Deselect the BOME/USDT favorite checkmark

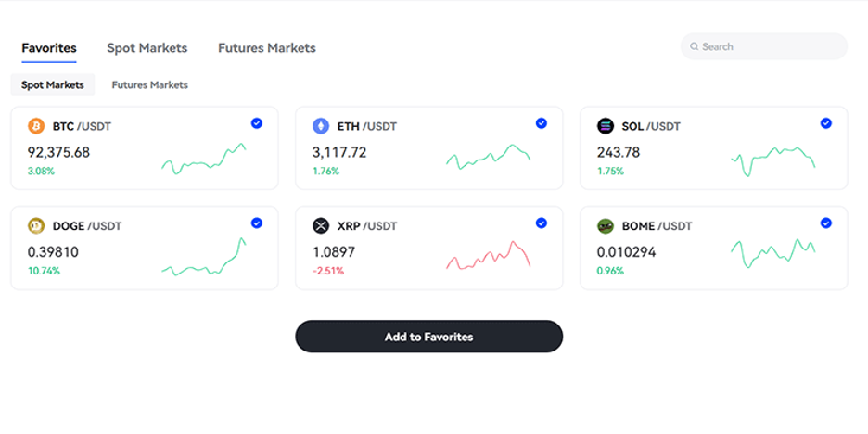click(826, 223)
